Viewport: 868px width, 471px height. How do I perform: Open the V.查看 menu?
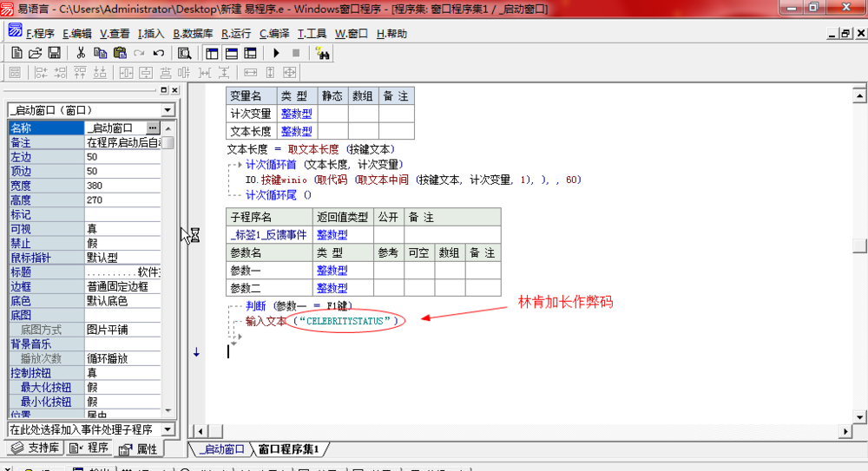[x=115, y=34]
